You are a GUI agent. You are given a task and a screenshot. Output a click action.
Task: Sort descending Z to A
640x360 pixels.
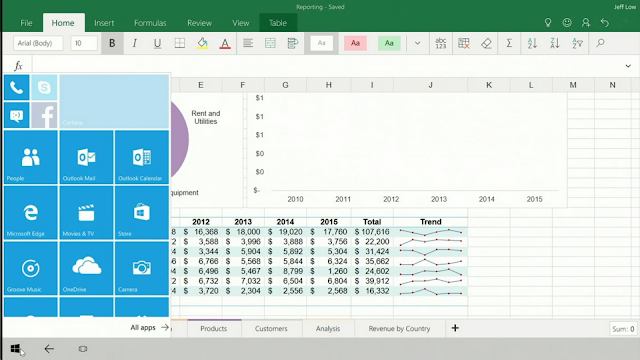tap(555, 43)
